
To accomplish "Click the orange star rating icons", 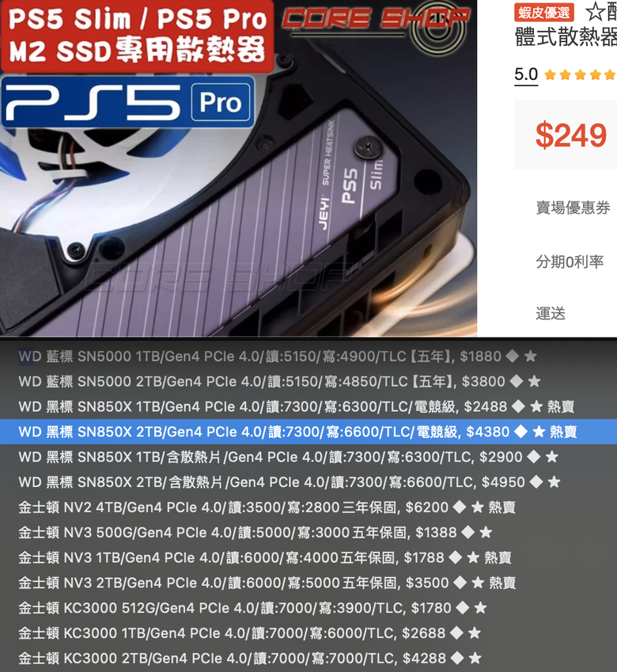I will coord(580,75).
